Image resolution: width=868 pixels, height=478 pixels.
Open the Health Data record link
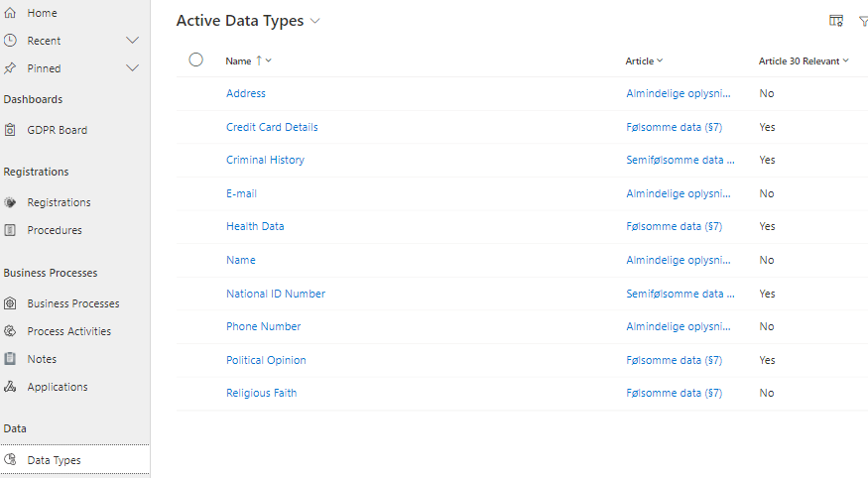255,226
